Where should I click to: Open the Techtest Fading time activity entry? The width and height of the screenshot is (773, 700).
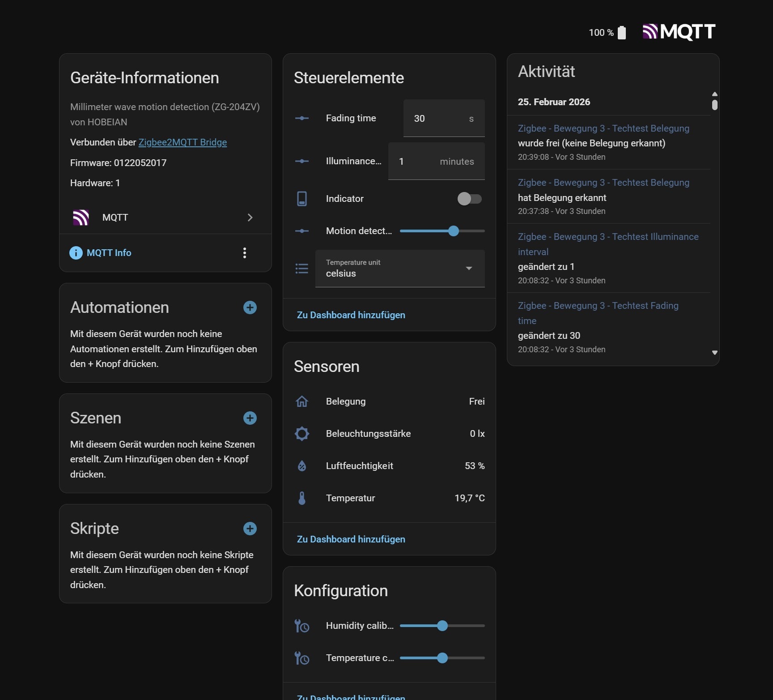point(598,313)
